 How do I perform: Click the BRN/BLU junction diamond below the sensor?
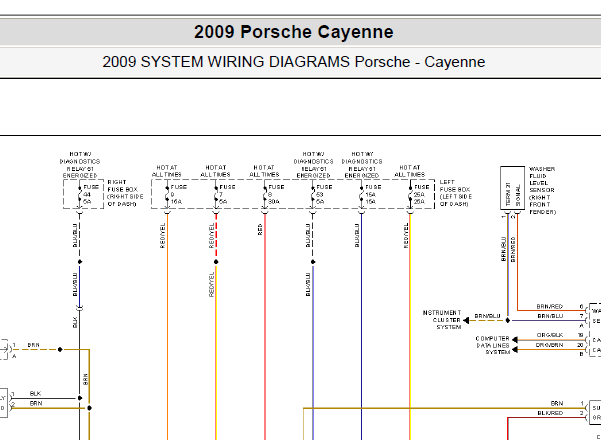point(508,320)
